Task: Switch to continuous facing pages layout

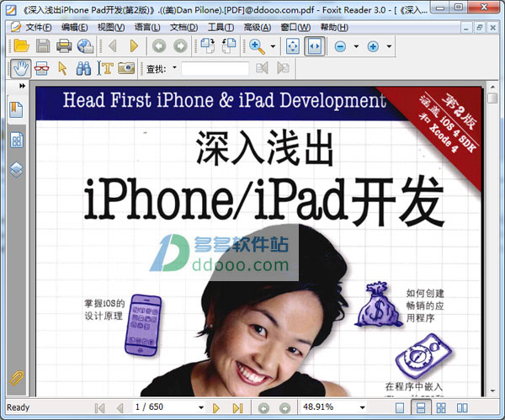Action: (441, 407)
